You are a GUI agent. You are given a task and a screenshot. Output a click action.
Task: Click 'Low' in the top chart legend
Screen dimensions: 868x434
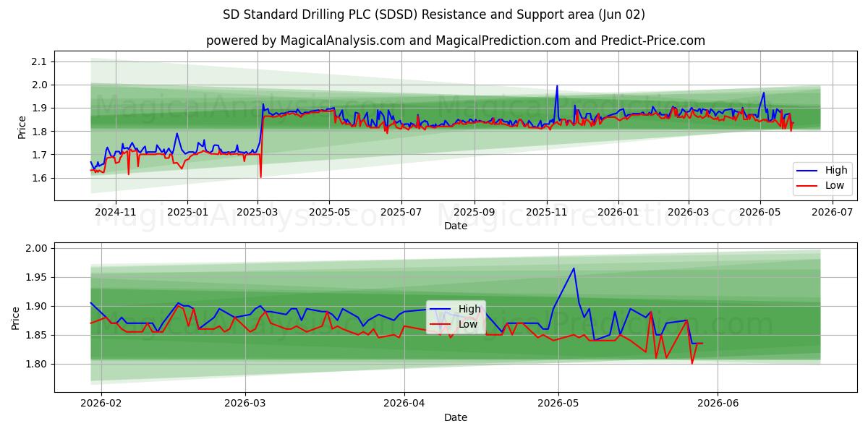coord(835,185)
